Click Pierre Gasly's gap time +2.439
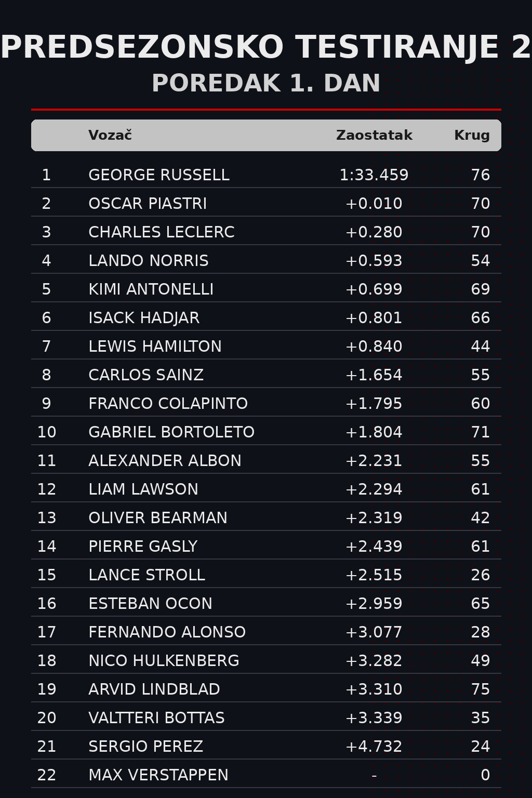Screen dimensions: 532x798 pos(374,547)
